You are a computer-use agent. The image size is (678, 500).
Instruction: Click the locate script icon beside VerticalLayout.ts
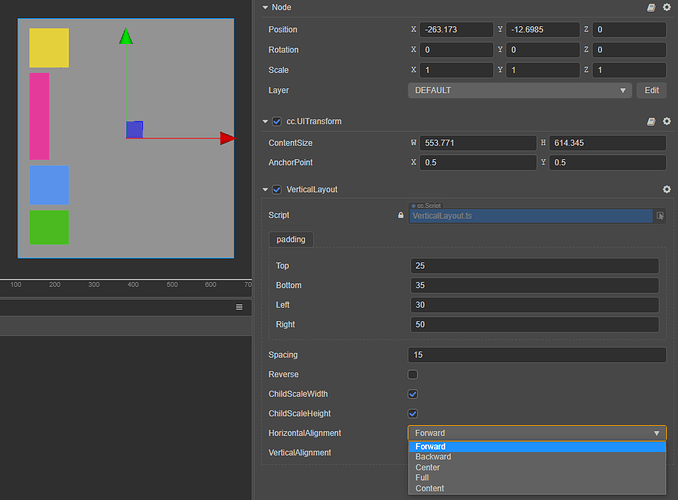coord(660,215)
